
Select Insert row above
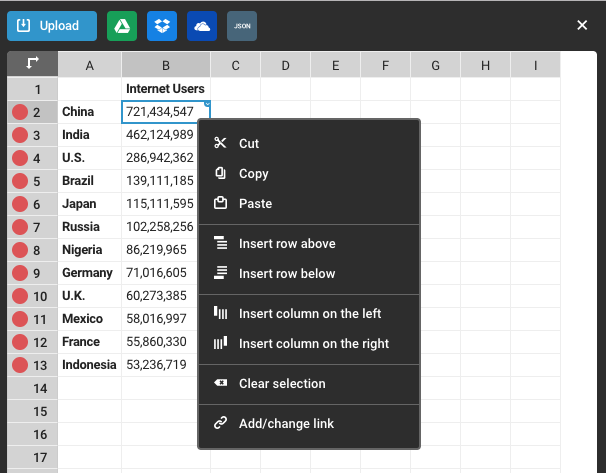(309, 243)
